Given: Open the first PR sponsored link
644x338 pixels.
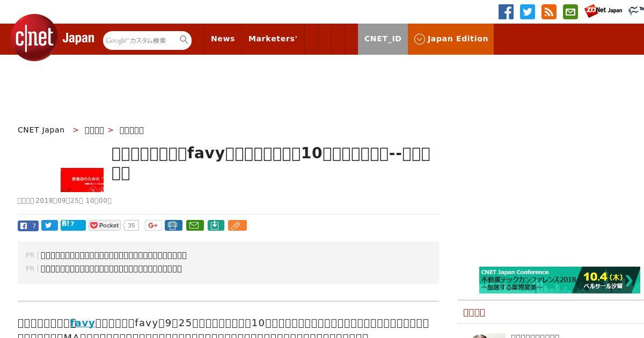Looking at the screenshot, I should coord(114,255).
